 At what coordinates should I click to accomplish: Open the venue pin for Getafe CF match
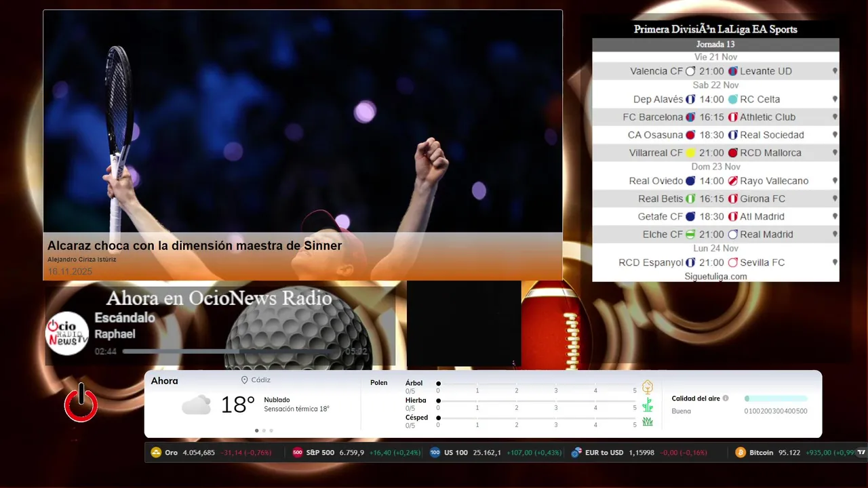click(x=835, y=216)
